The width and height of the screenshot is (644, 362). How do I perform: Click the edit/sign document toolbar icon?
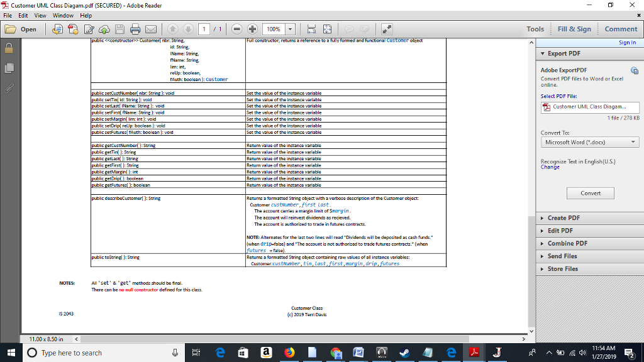click(x=89, y=29)
